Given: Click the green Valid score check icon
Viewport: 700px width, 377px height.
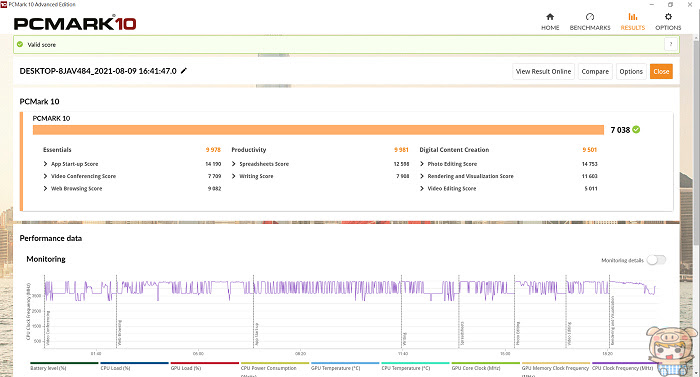Looking at the screenshot, I should coord(20,44).
